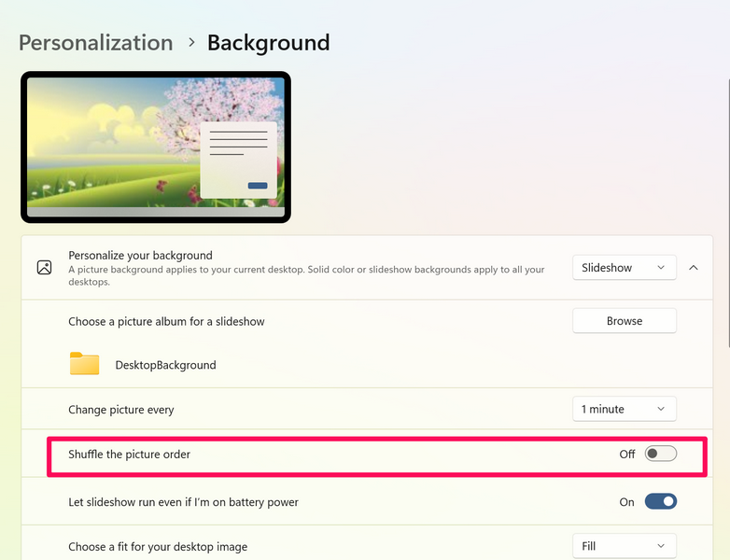Click Browse to choose a picture album

tap(624, 321)
